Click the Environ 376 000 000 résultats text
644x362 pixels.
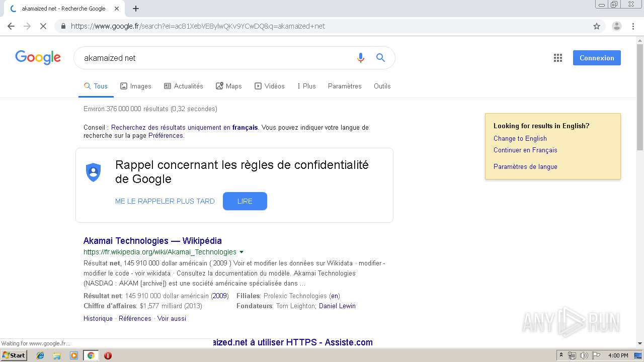tap(150, 109)
